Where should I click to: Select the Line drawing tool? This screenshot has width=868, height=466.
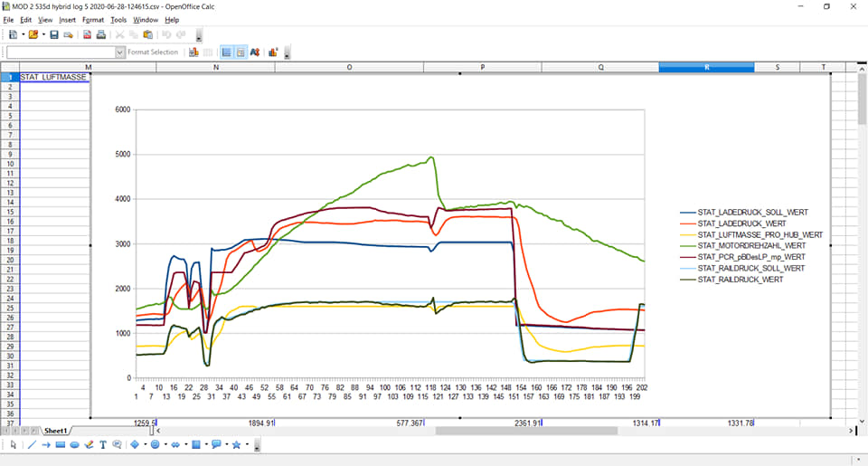click(32, 444)
